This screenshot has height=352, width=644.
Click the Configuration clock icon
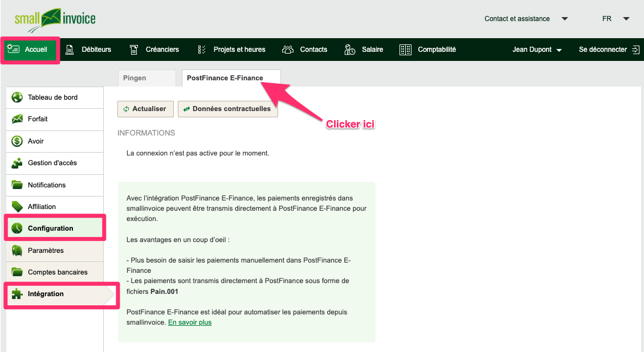click(17, 228)
